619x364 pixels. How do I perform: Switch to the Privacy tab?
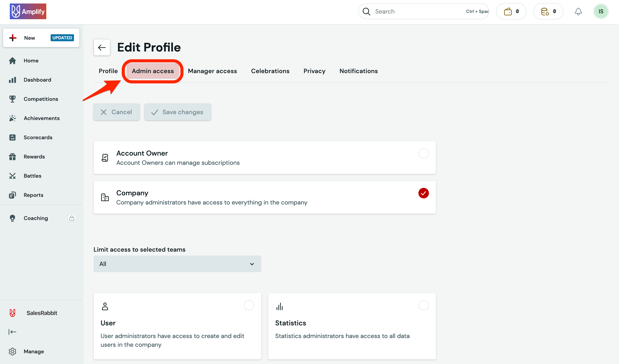pyautogui.click(x=314, y=71)
